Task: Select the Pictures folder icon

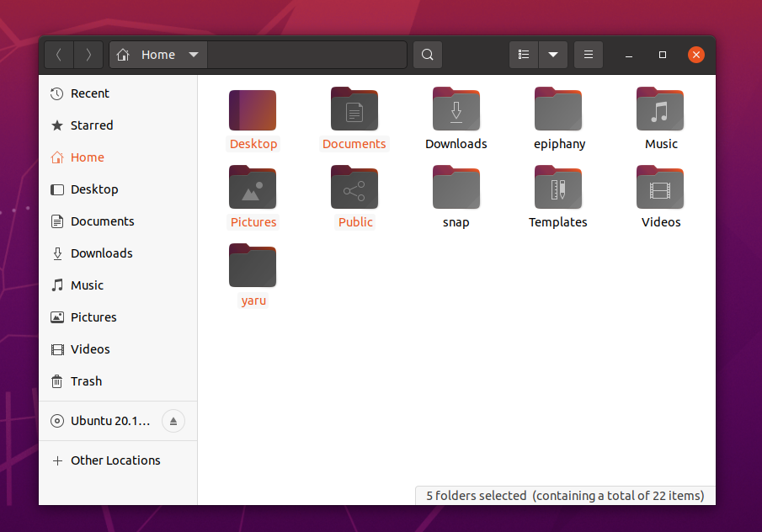Action: (x=253, y=187)
